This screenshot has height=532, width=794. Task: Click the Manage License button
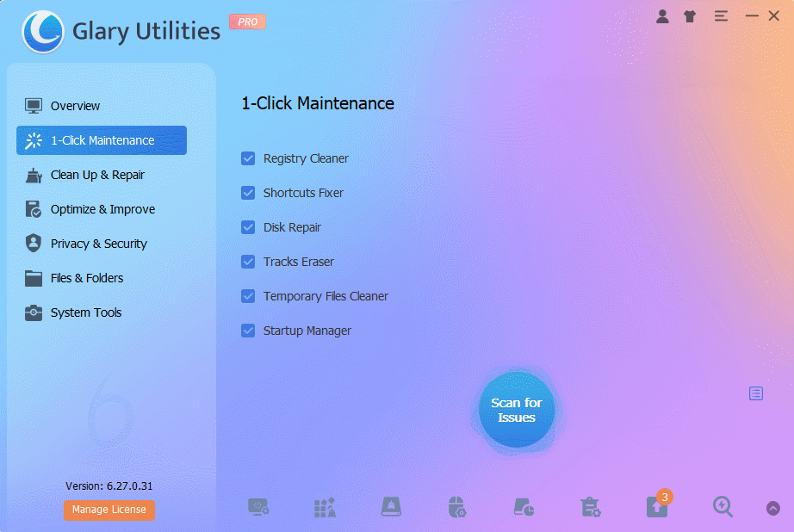point(109,510)
